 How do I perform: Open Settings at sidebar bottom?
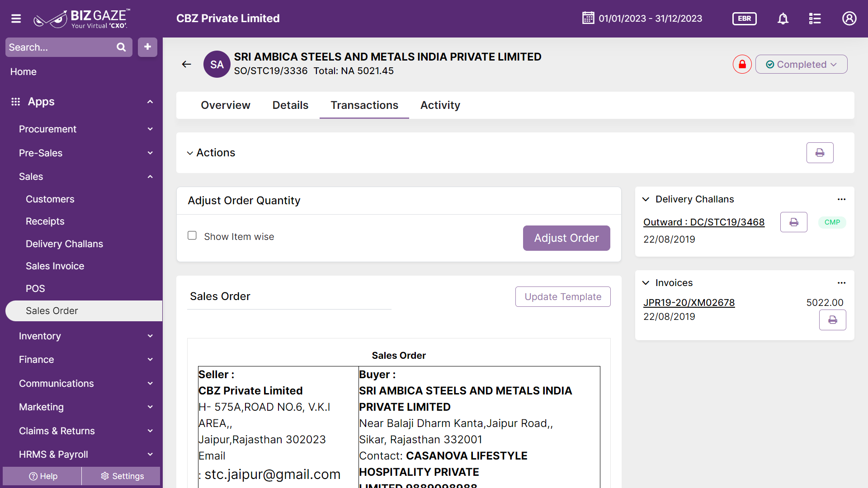(x=121, y=476)
